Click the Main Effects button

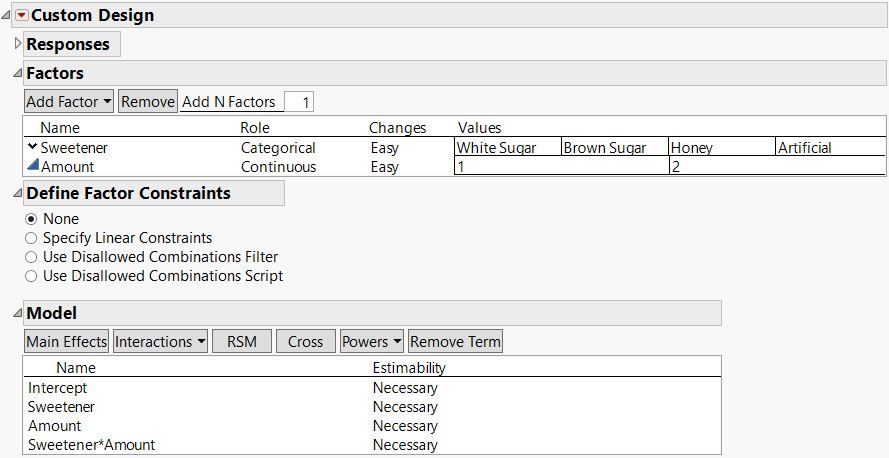tap(67, 342)
